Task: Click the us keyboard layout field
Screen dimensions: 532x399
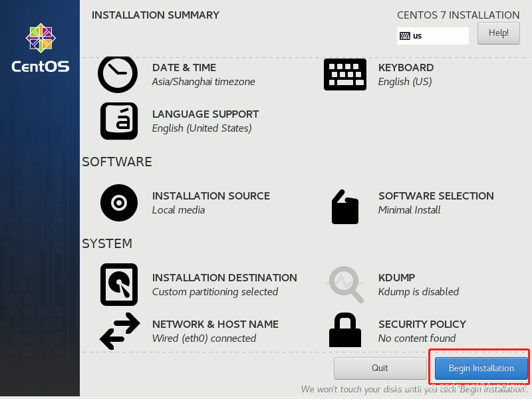Action: tap(433, 36)
